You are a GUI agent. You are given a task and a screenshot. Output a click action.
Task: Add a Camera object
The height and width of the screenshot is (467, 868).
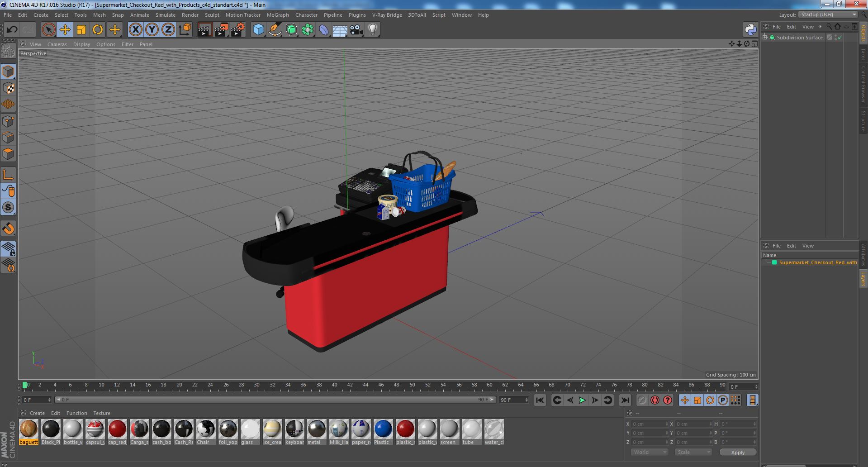tap(356, 30)
